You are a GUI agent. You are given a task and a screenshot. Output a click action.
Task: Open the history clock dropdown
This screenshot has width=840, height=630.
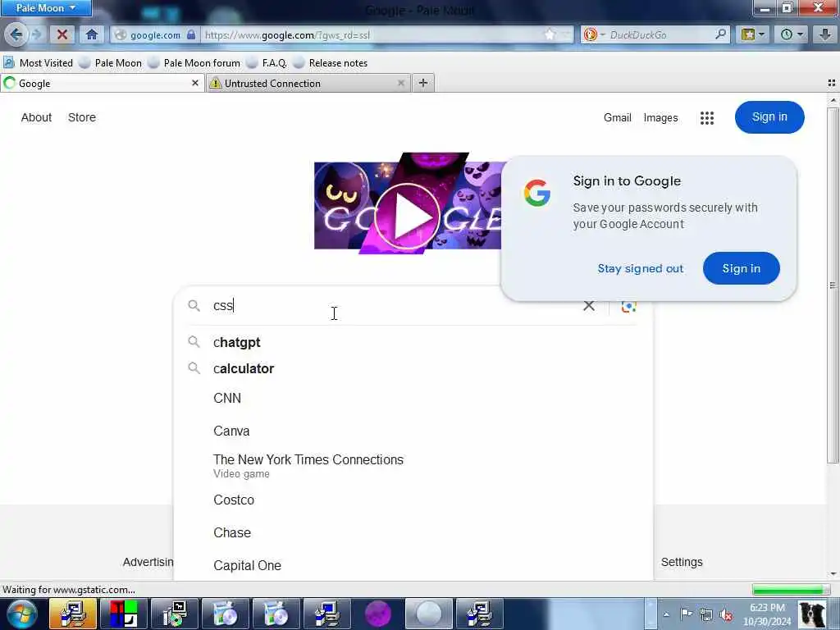click(792, 34)
